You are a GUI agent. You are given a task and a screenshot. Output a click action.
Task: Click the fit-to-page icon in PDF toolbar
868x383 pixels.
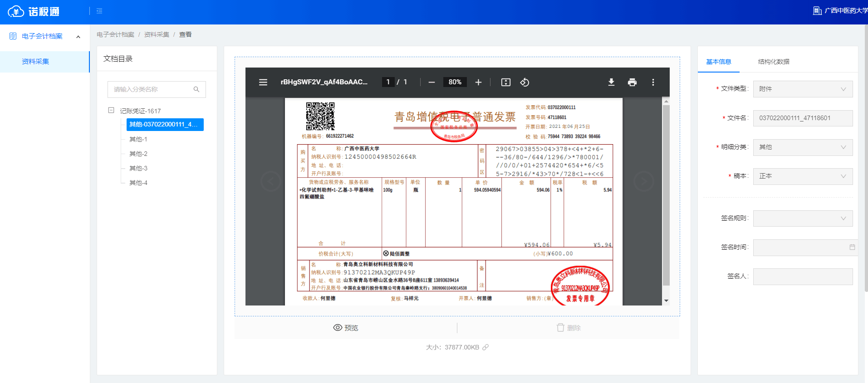click(x=505, y=82)
